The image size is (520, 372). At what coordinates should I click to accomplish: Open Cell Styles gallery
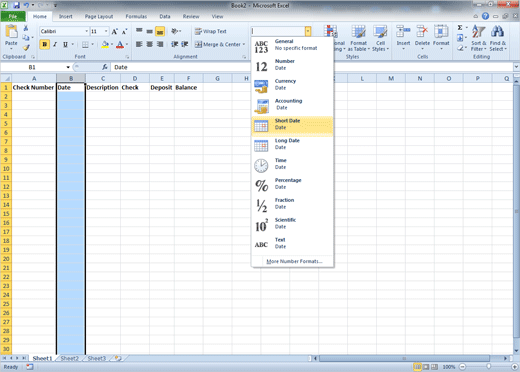coord(380,38)
